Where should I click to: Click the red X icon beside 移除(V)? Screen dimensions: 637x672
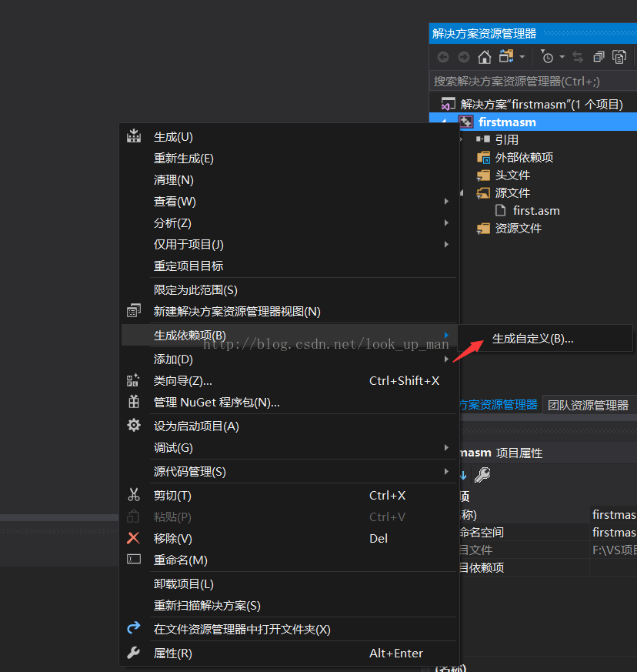pyautogui.click(x=133, y=538)
